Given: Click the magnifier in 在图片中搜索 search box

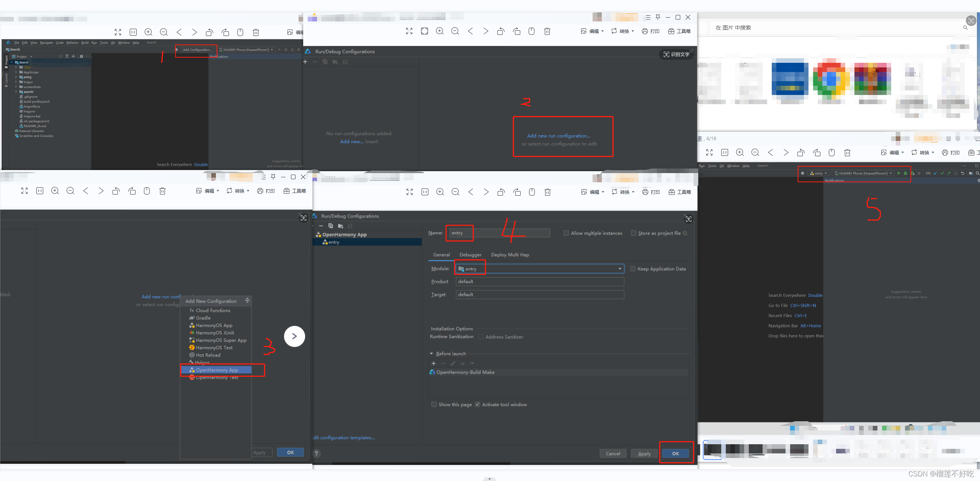Looking at the screenshot, I should [965, 28].
